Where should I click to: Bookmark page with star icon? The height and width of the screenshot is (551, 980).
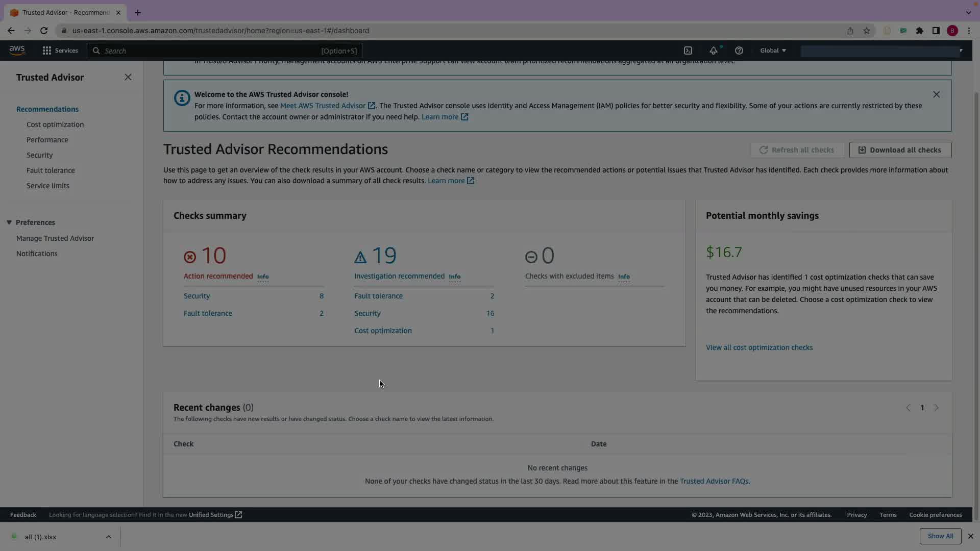pyautogui.click(x=866, y=31)
